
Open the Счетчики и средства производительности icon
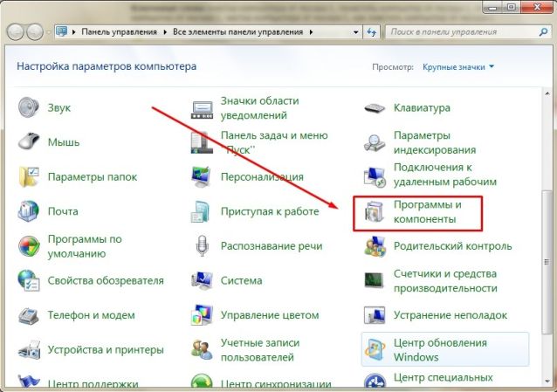click(374, 280)
